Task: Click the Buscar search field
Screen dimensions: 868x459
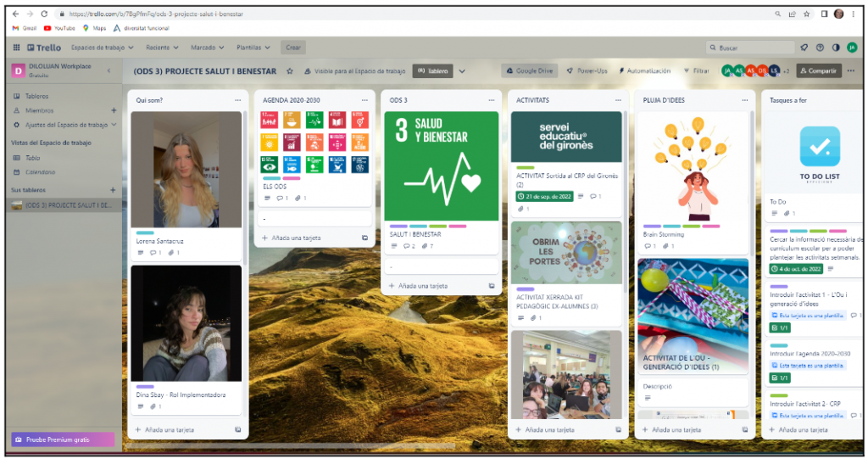Action: point(750,48)
